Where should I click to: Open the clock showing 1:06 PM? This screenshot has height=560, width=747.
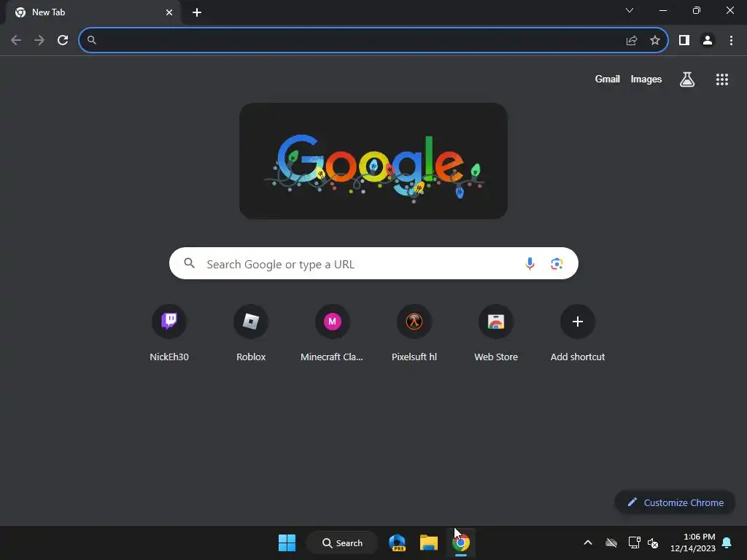pos(693,542)
